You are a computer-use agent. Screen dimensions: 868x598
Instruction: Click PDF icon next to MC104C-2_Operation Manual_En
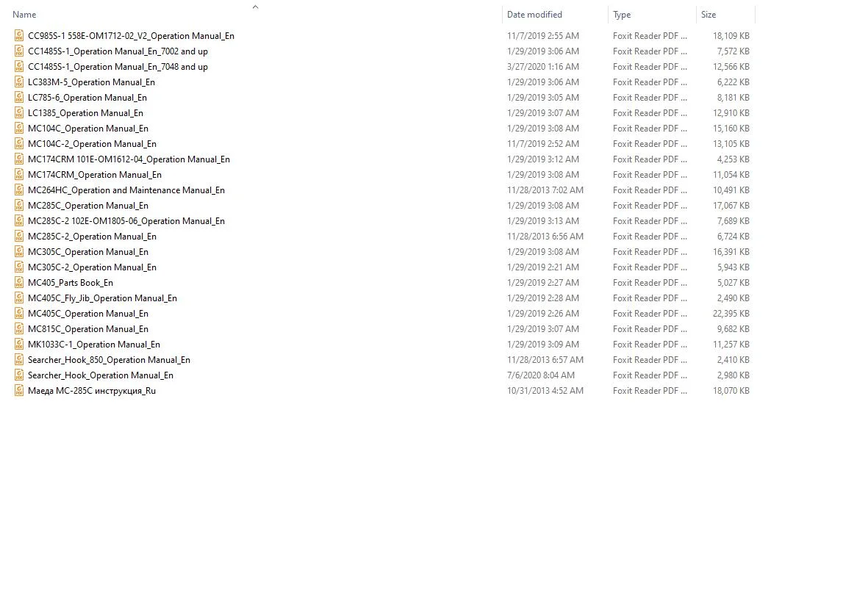coord(19,144)
